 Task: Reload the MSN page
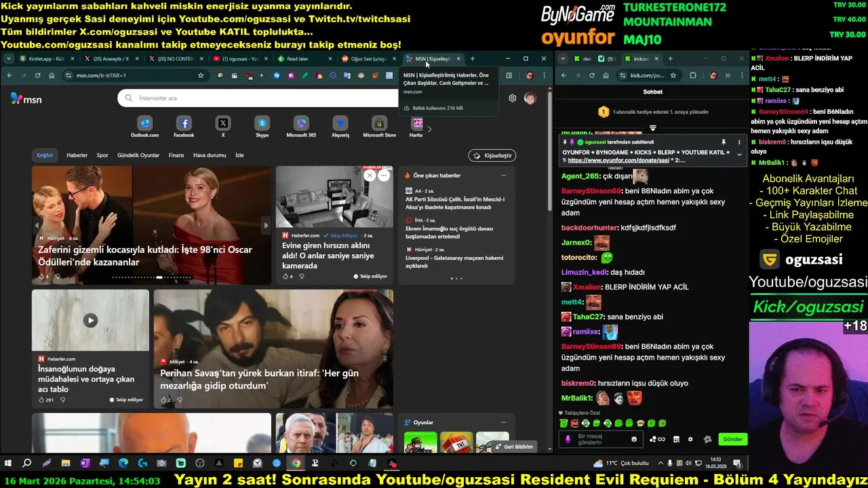click(37, 75)
